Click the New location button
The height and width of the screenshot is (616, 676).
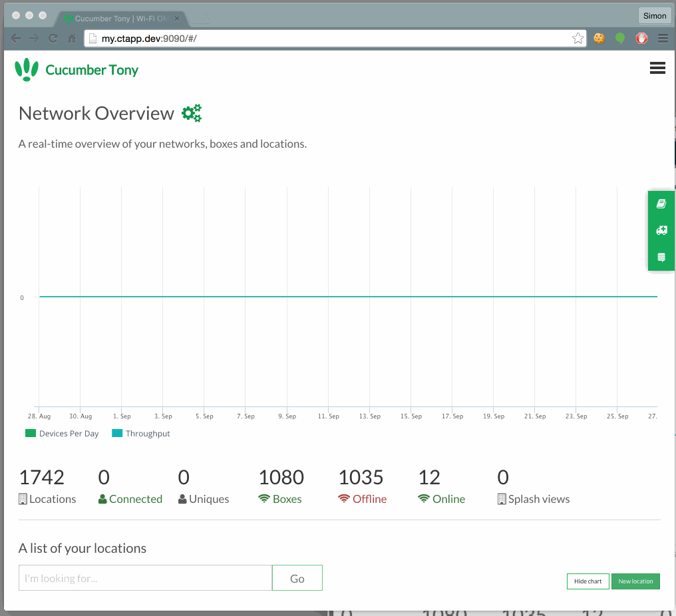tap(635, 581)
